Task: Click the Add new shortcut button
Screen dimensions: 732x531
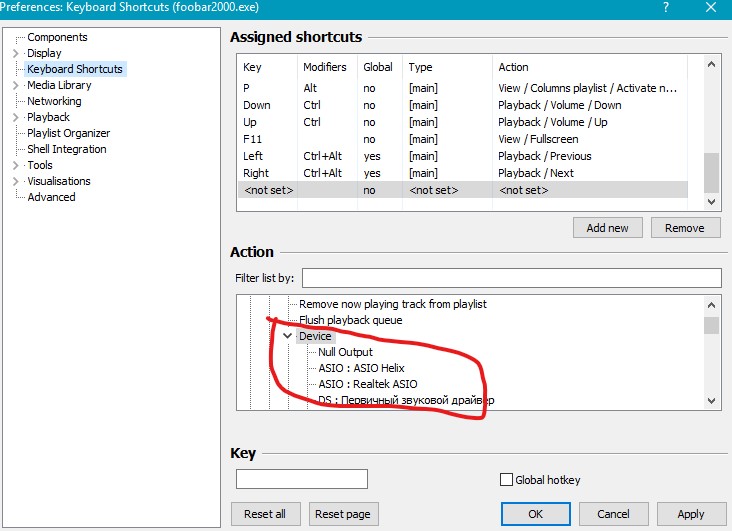Action: tap(607, 227)
